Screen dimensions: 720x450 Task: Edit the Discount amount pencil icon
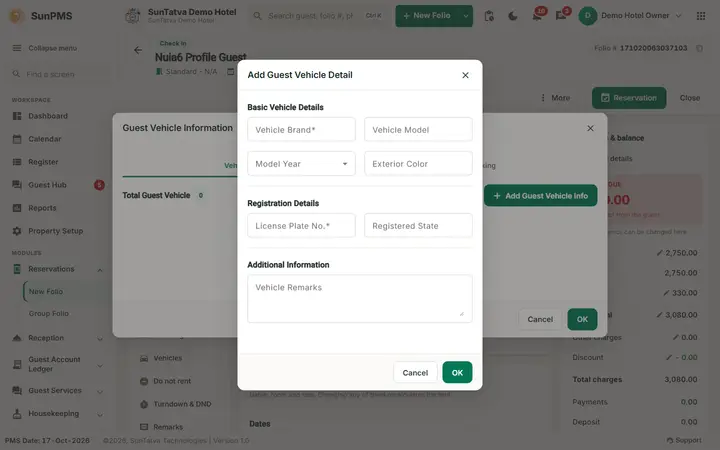click(669, 357)
